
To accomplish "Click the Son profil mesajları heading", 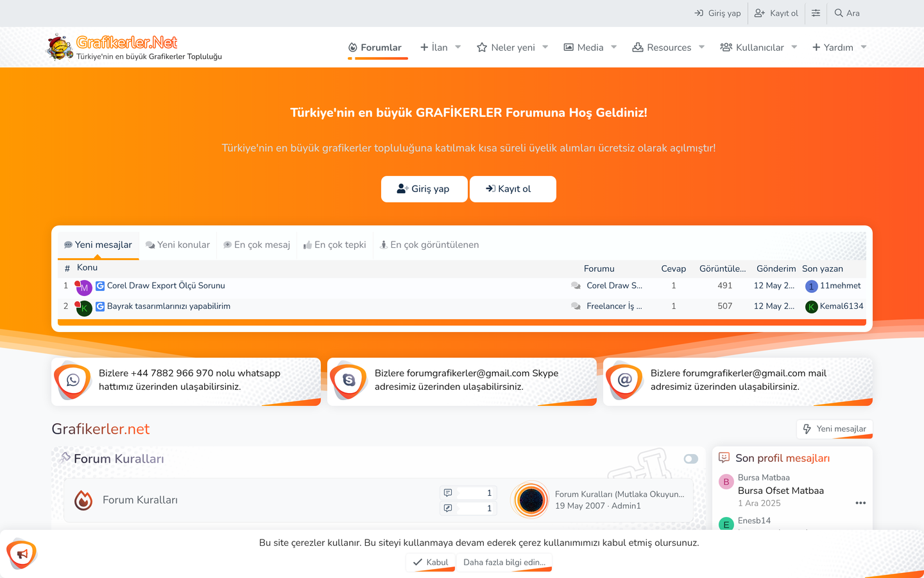I will [x=782, y=458].
